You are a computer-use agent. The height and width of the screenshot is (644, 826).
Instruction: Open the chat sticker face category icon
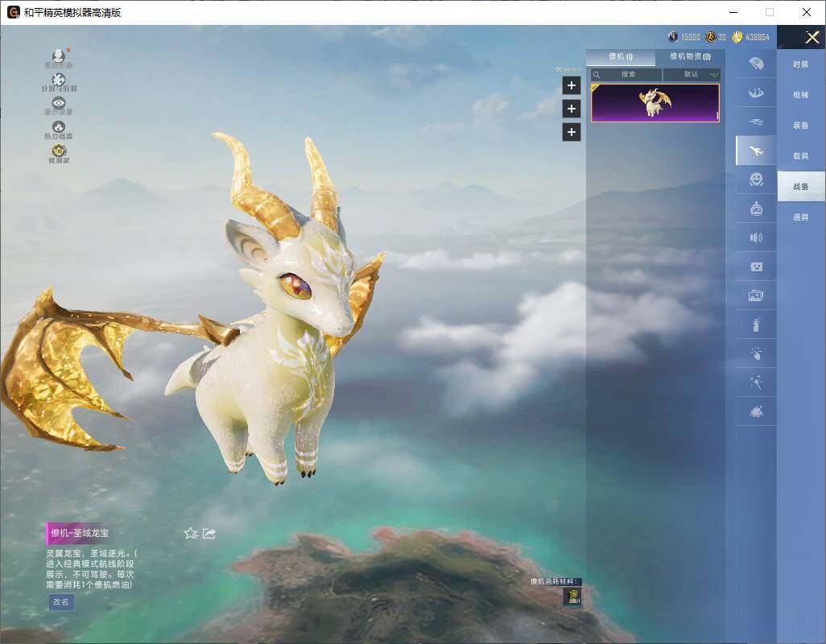click(756, 267)
